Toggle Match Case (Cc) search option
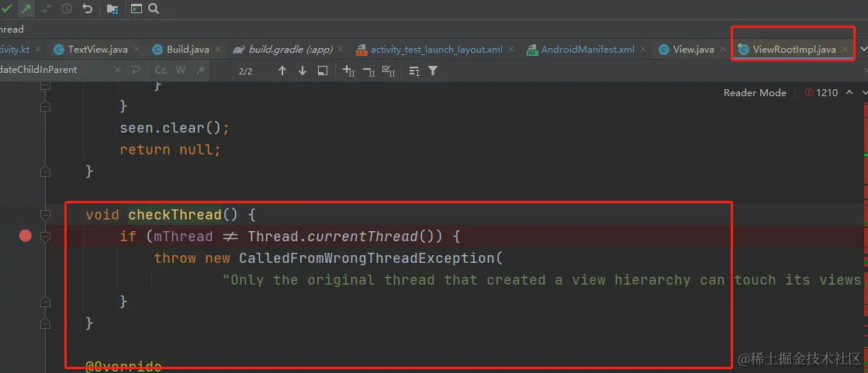Screen dimensions: 868x373 click(161, 71)
